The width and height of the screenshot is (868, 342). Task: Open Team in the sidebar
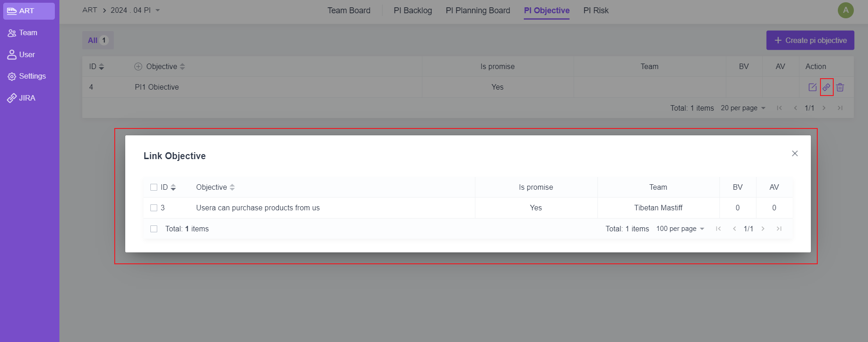pyautogui.click(x=29, y=33)
